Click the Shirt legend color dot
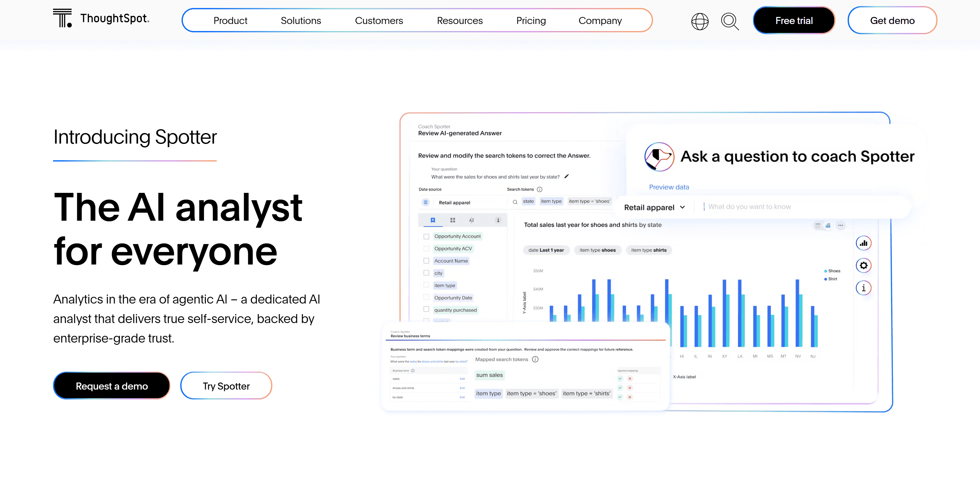 826,279
